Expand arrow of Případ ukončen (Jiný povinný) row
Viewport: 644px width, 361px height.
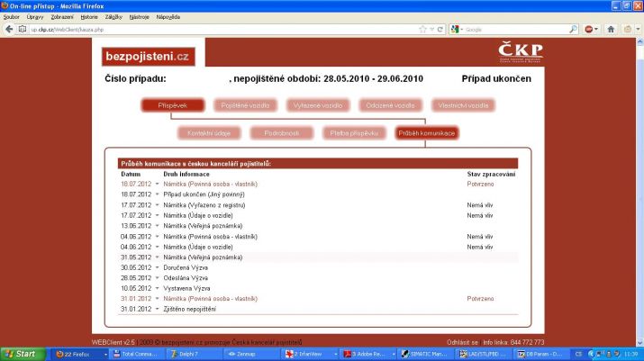(x=157, y=194)
